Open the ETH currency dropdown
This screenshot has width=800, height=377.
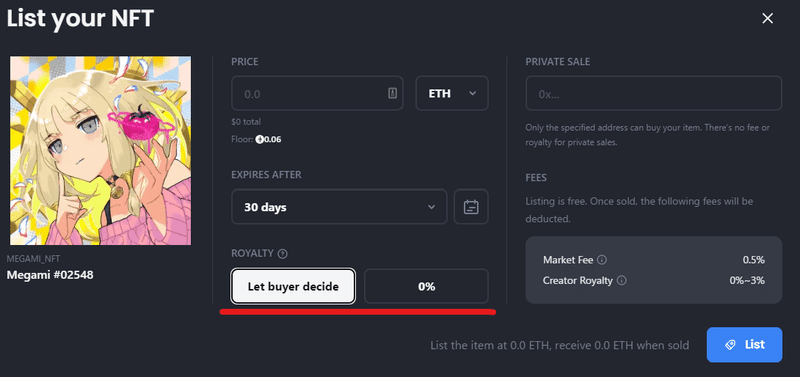click(452, 93)
